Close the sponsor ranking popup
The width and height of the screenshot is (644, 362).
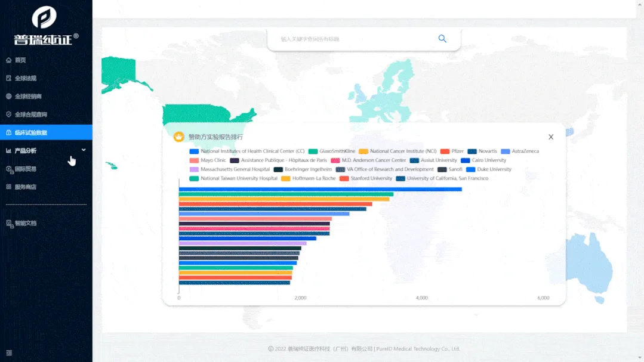point(551,137)
